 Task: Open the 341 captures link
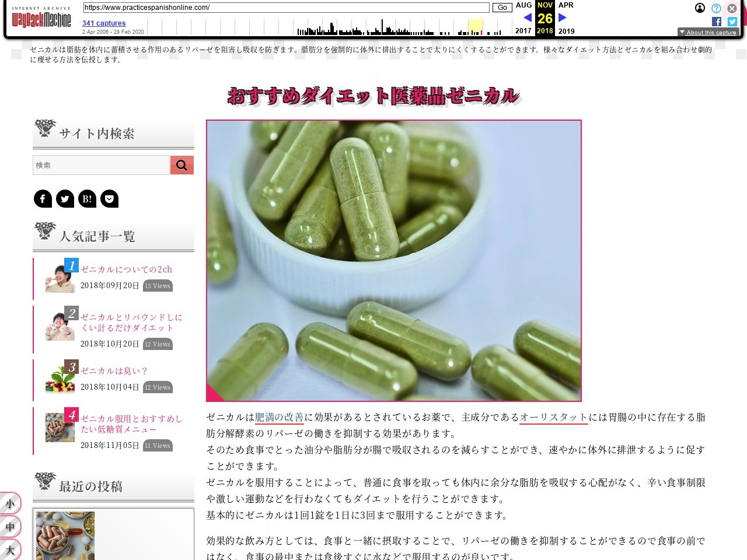click(x=104, y=23)
